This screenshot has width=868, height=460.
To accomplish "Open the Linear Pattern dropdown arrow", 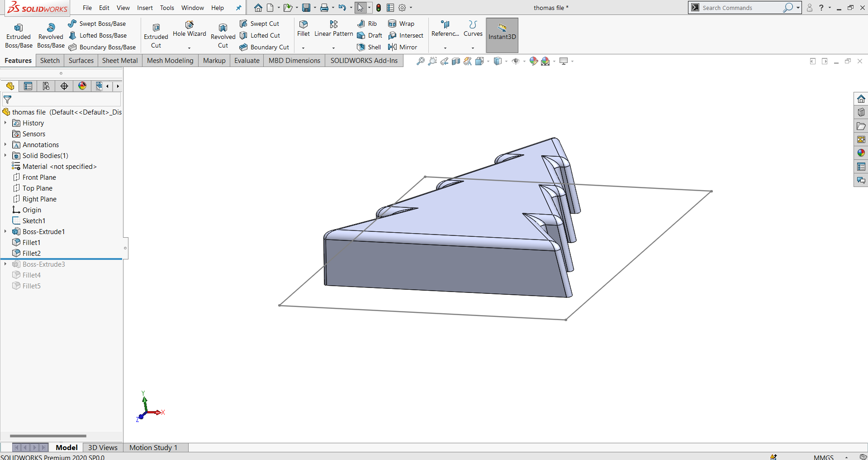I will pyautogui.click(x=334, y=48).
